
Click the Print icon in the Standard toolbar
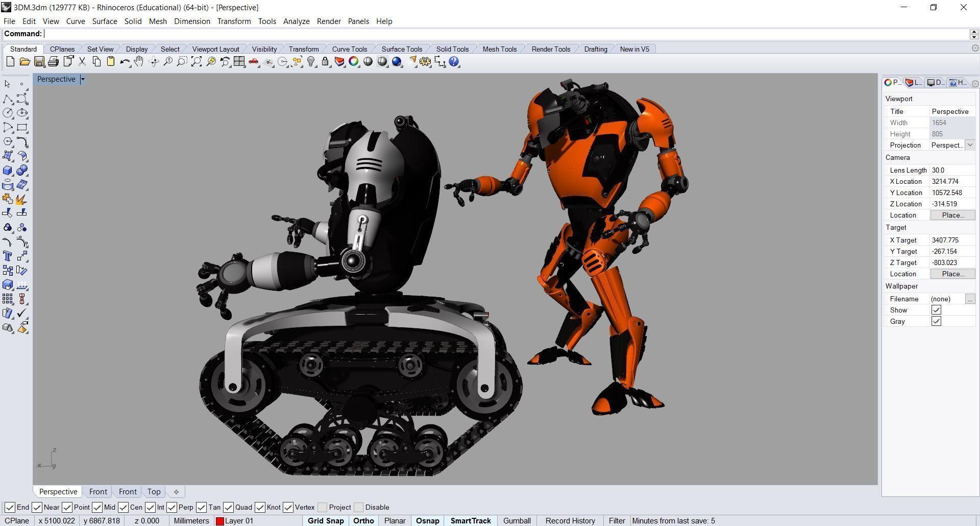point(53,62)
